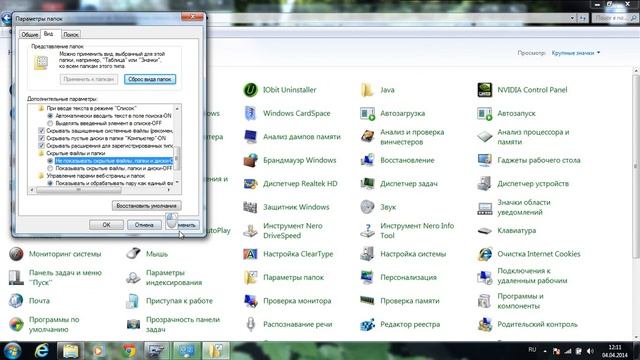640x360 pixels.
Task: Select 'Выделять введенный элемент в списке' radio
Action: (x=50, y=123)
